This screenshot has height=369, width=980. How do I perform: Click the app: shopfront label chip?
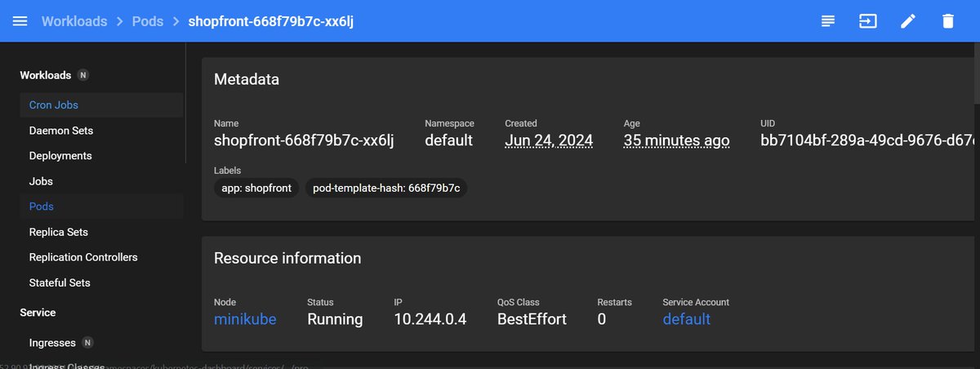pyautogui.click(x=256, y=188)
